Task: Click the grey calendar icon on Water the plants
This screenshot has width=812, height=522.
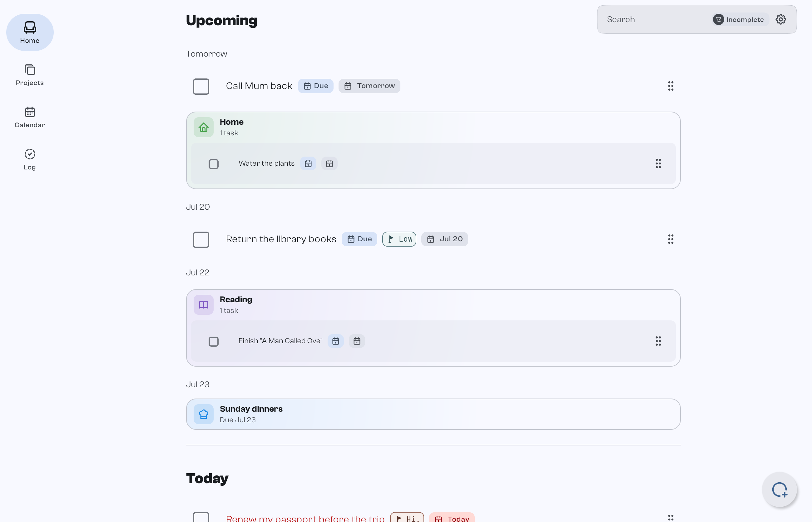Action: pyautogui.click(x=329, y=164)
